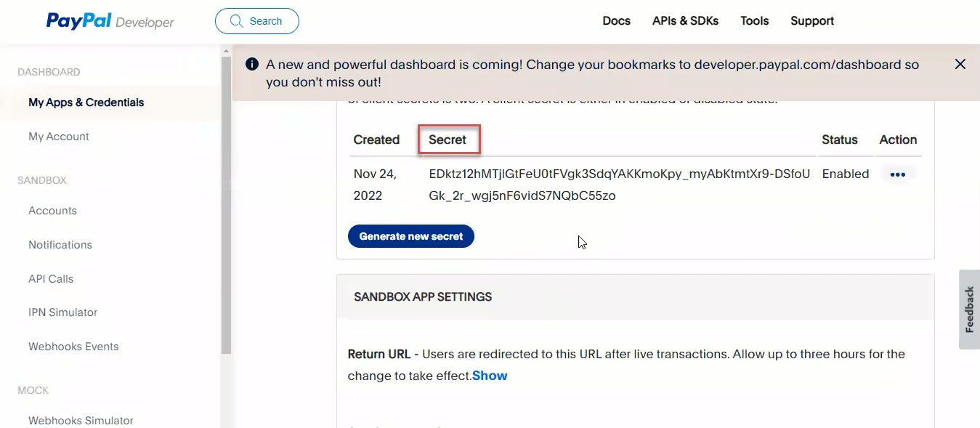Open the IPN Simulator
Screen dimensions: 980x428
pyautogui.click(x=62, y=312)
